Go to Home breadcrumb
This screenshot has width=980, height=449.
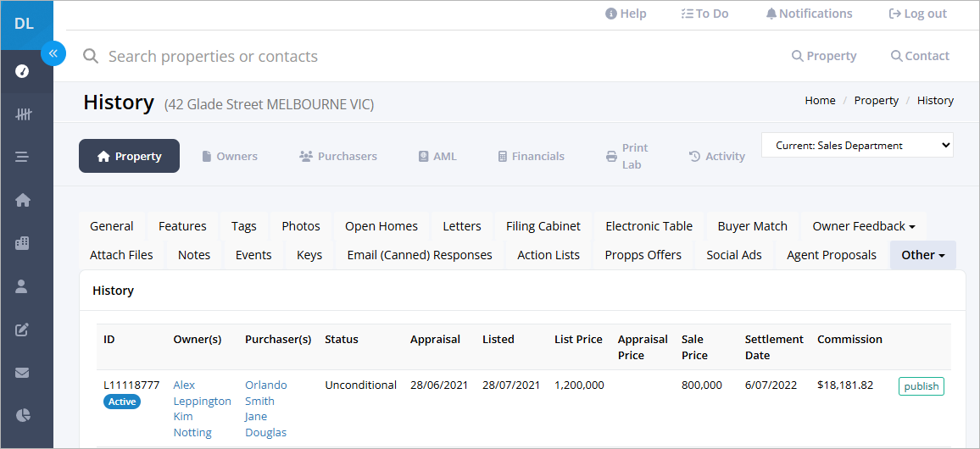[x=820, y=101]
